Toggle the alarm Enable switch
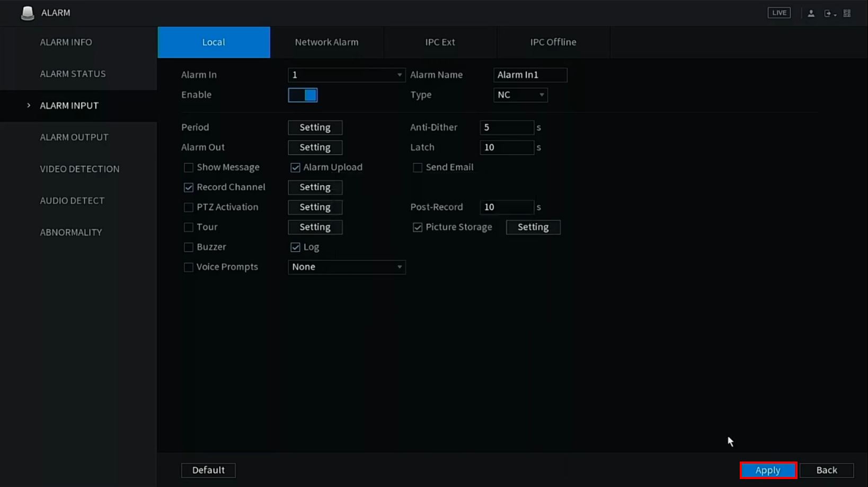Image resolution: width=868 pixels, height=487 pixels. pos(303,95)
